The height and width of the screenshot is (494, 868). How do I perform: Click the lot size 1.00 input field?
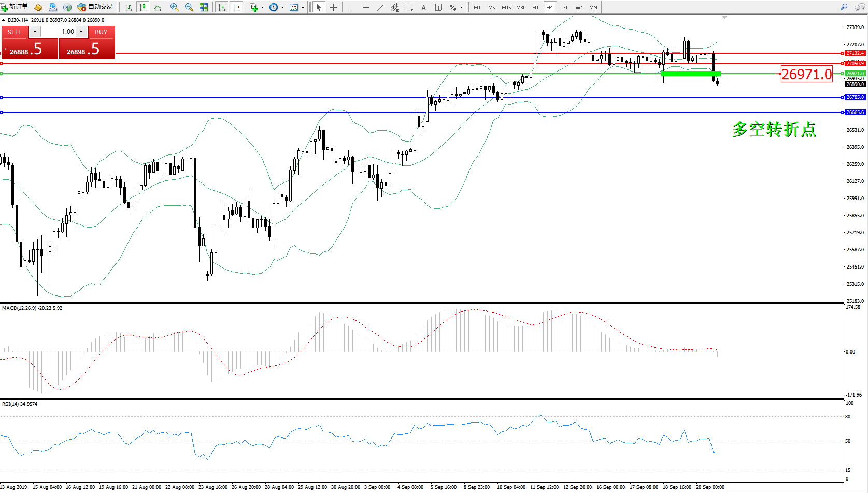58,32
